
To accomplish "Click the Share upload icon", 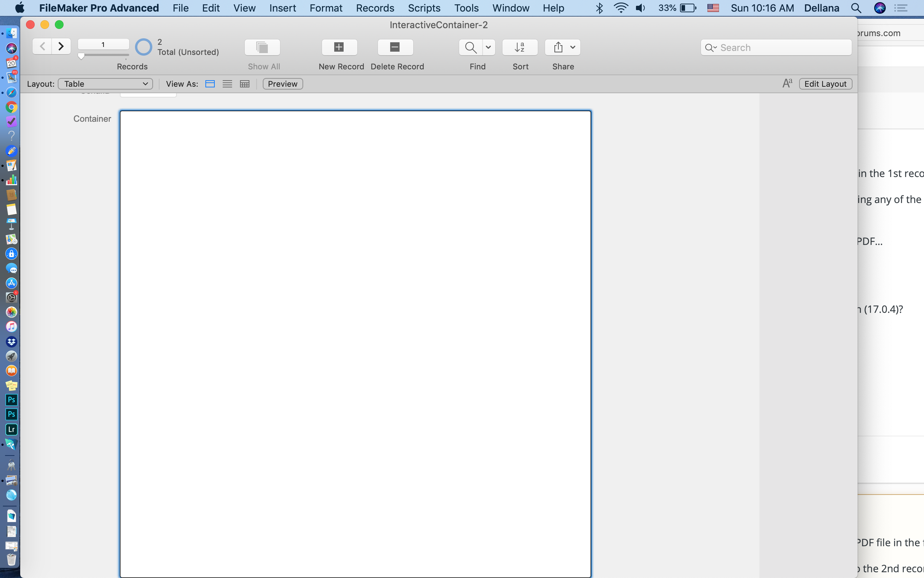I will pos(558,47).
